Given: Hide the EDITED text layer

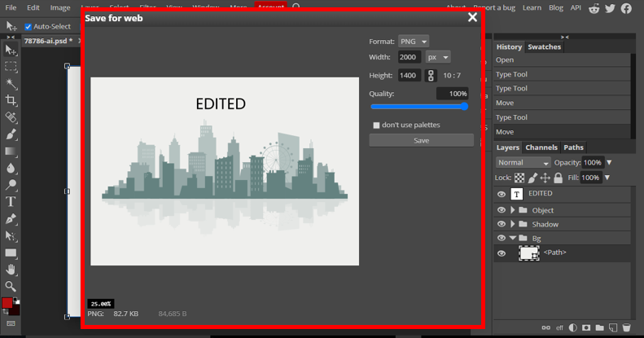Looking at the screenshot, I should 502,195.
